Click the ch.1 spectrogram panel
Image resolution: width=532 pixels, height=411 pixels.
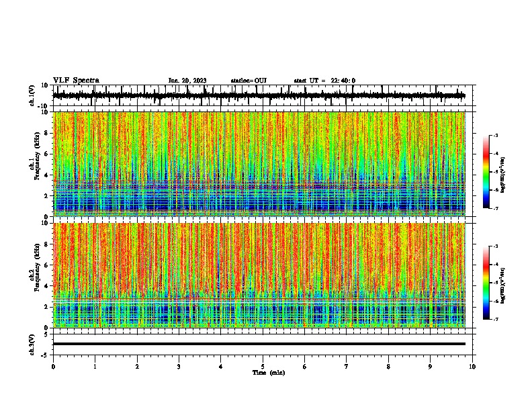point(259,164)
